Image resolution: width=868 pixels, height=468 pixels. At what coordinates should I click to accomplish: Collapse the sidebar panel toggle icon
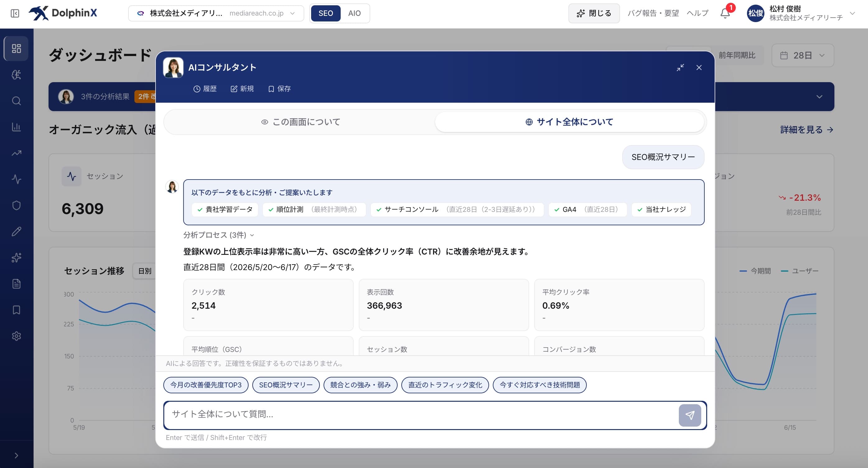pyautogui.click(x=15, y=13)
